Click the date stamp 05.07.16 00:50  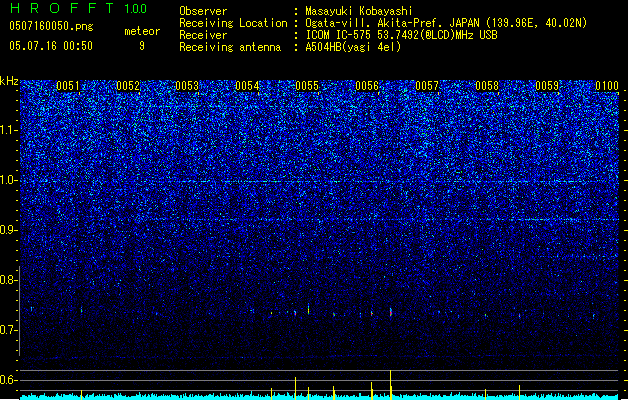click(x=51, y=46)
